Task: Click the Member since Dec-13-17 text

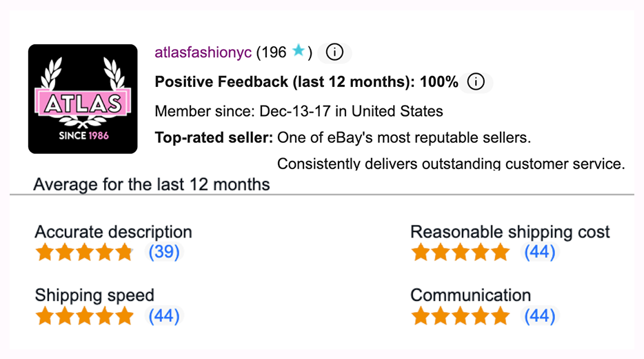Action: [299, 111]
